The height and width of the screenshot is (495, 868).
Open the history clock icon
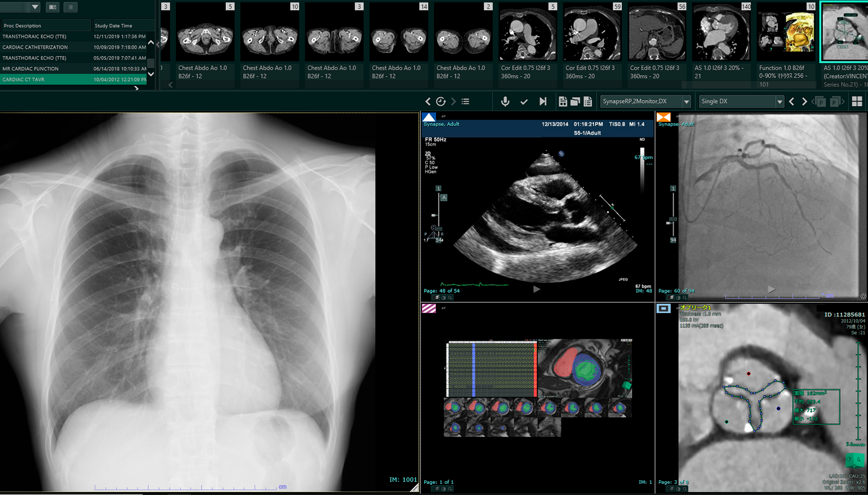pyautogui.click(x=441, y=101)
